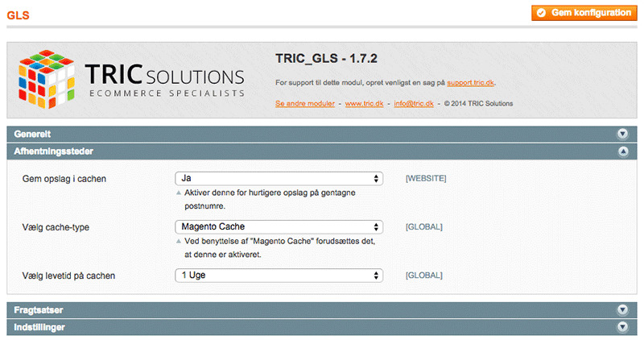This screenshot has height=340, width=644.
Task: Expand the Generelt section arrow icon
Action: point(621,134)
